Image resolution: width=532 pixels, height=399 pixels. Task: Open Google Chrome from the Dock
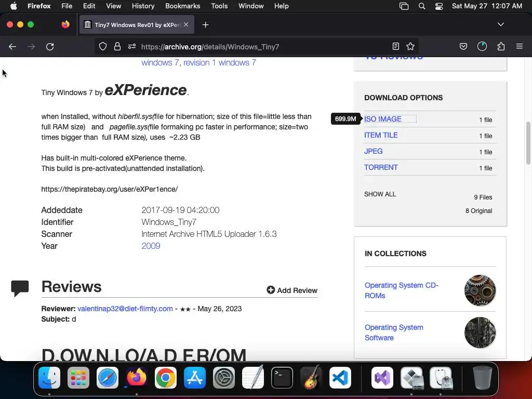point(166,378)
